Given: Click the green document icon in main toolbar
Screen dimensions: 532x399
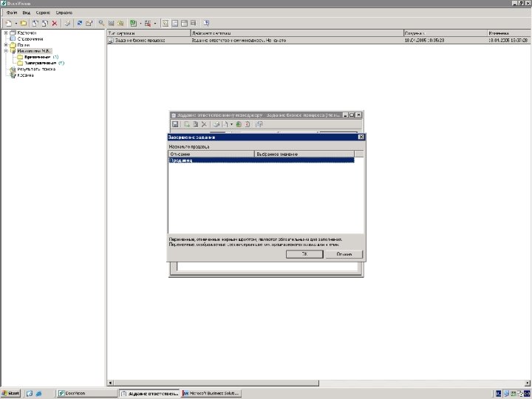Looking at the screenshot, I should [133, 23].
